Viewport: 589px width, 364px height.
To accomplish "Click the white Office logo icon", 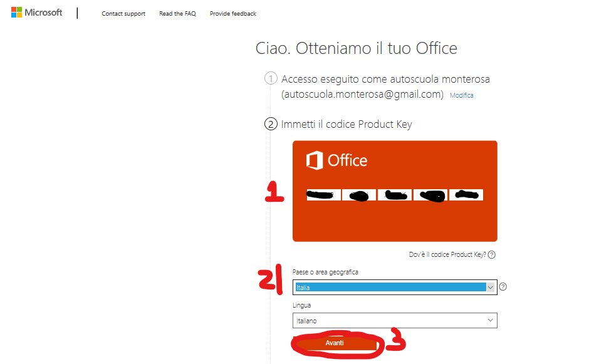I will pyautogui.click(x=314, y=161).
